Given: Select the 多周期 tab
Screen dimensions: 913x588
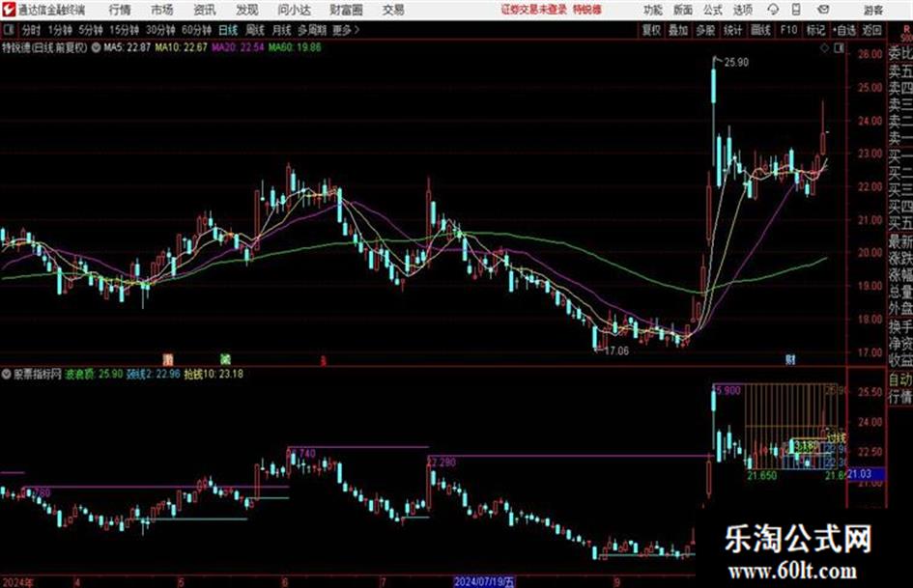Looking at the screenshot, I should (x=312, y=30).
